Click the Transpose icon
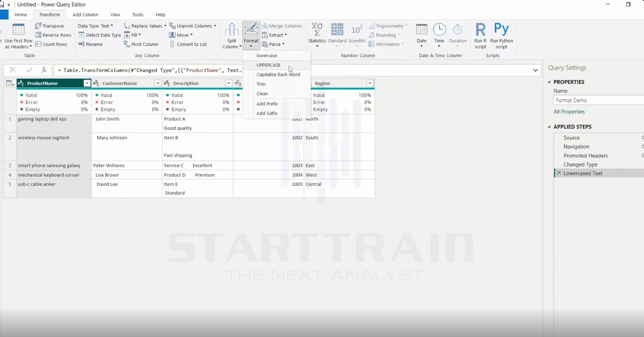Screen dimensions: 644x337 38,26
